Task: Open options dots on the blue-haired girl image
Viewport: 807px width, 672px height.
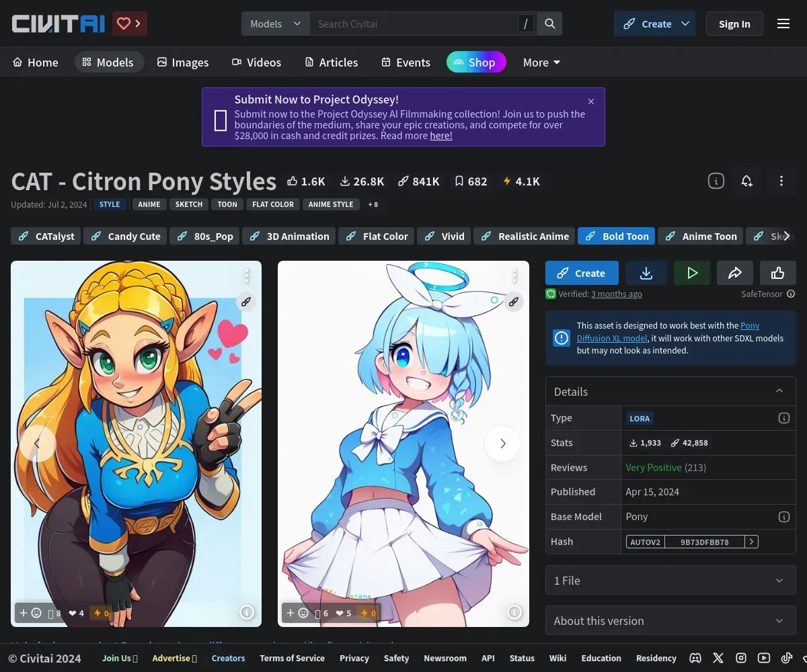Action: click(x=514, y=276)
